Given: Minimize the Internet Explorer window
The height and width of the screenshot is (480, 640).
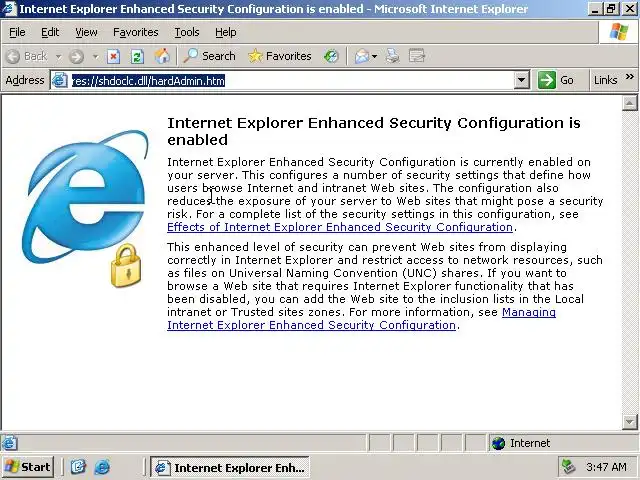Looking at the screenshot, I should pyautogui.click(x=596, y=9).
